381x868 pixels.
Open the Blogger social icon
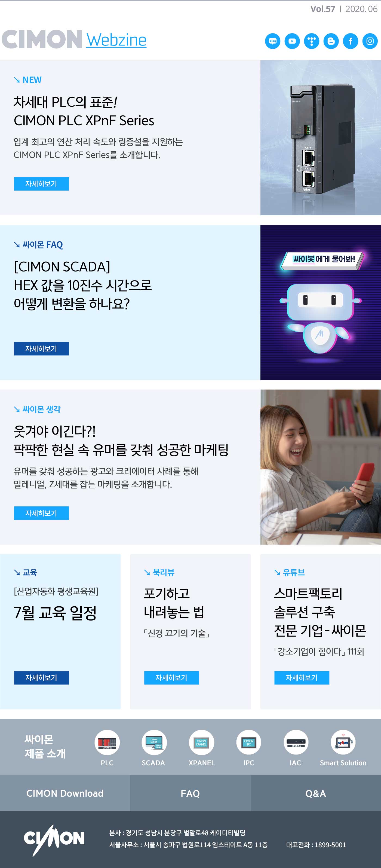pyautogui.click(x=331, y=41)
